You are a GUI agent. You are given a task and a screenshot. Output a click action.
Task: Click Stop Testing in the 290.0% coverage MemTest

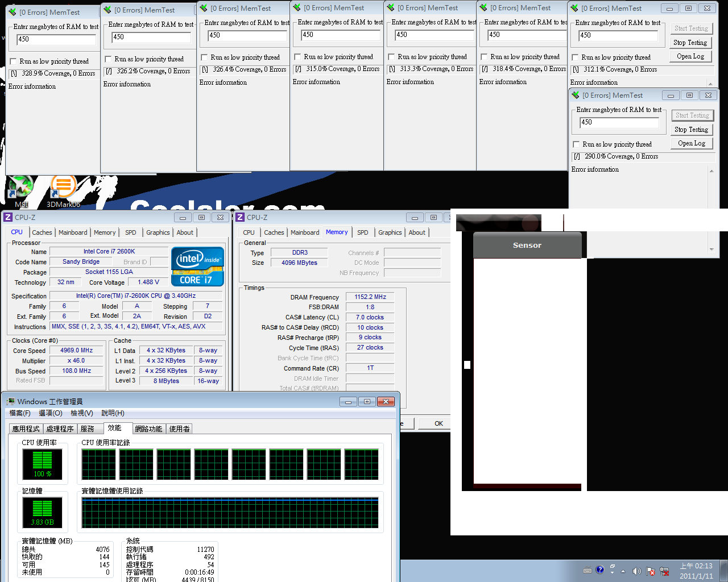(x=691, y=130)
